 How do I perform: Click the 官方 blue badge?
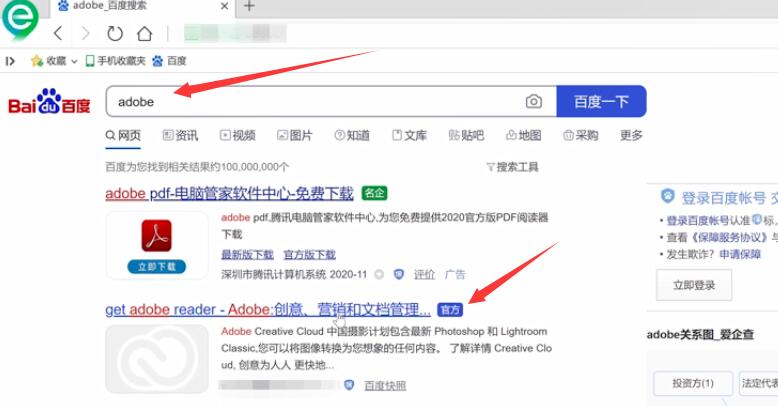pyautogui.click(x=450, y=310)
